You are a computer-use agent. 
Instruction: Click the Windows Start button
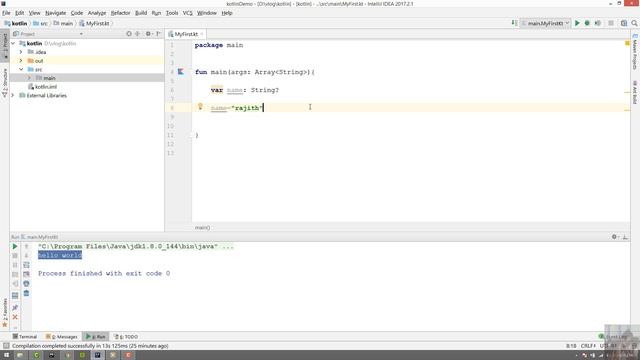tap(6, 355)
